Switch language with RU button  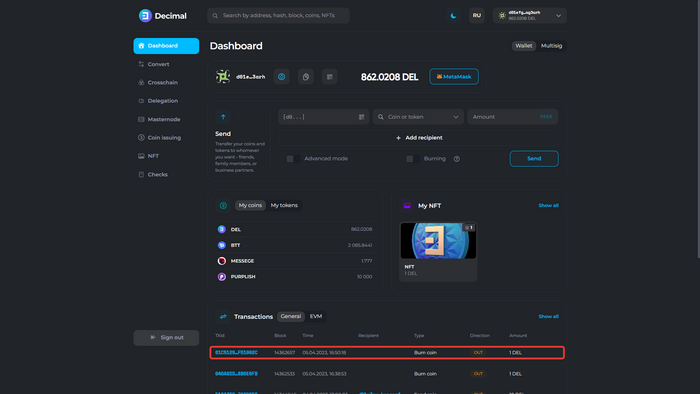[x=477, y=16]
